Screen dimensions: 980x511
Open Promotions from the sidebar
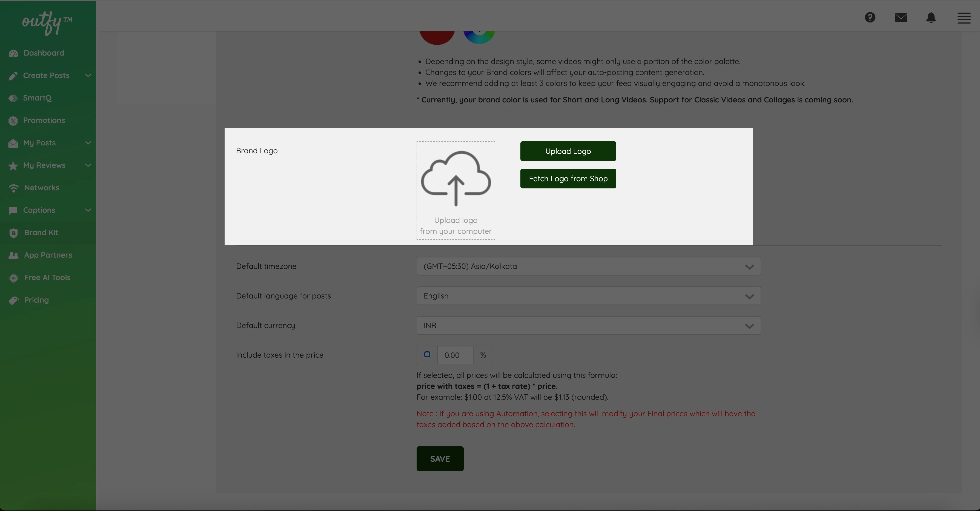[x=44, y=120]
